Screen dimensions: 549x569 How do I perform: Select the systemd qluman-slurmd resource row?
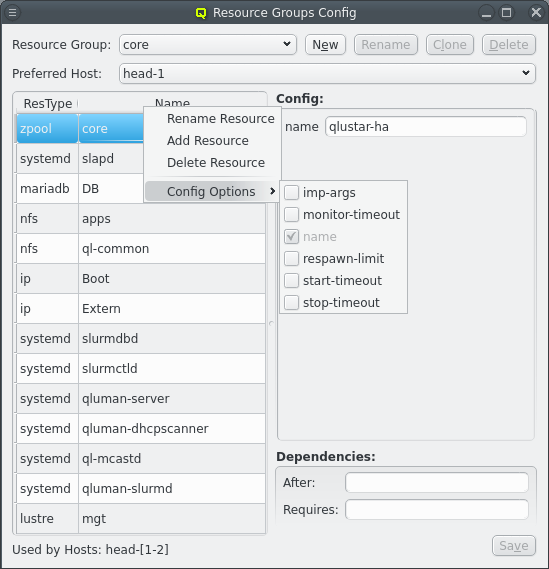[x=141, y=489]
